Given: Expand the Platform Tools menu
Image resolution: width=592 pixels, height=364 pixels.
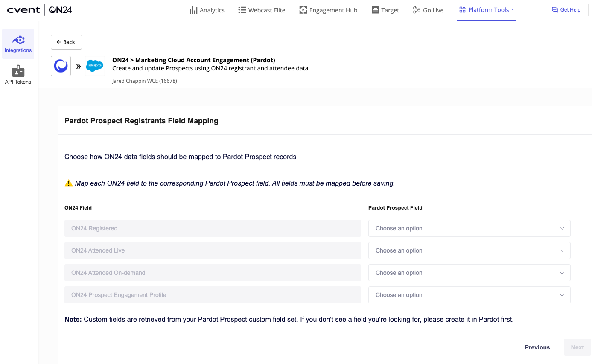Looking at the screenshot, I should click(487, 10).
